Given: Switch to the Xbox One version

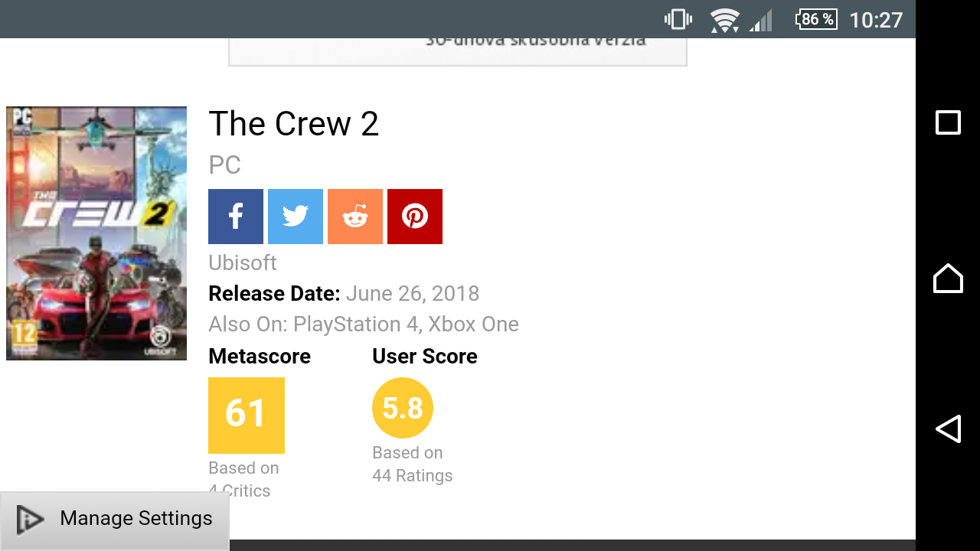Looking at the screenshot, I should pos(473,324).
